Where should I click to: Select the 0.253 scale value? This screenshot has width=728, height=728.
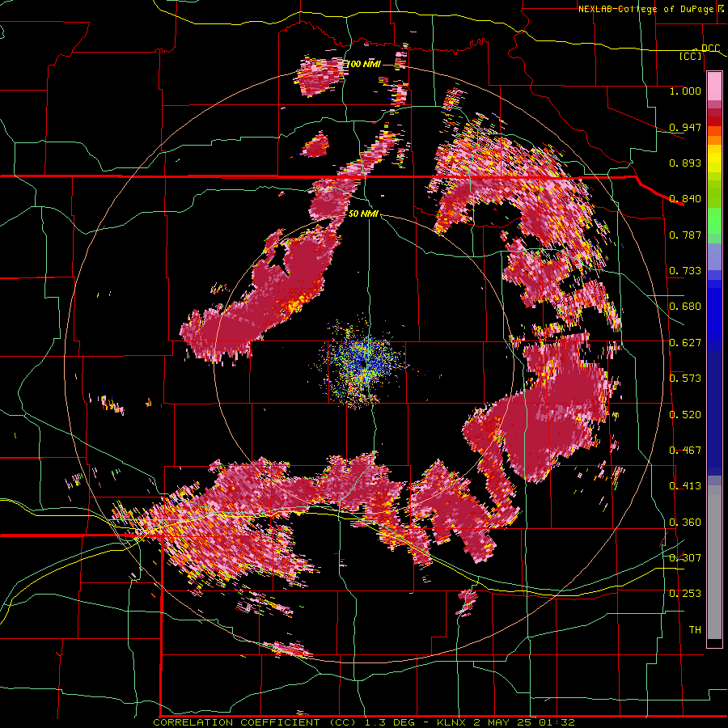pyautogui.click(x=685, y=594)
